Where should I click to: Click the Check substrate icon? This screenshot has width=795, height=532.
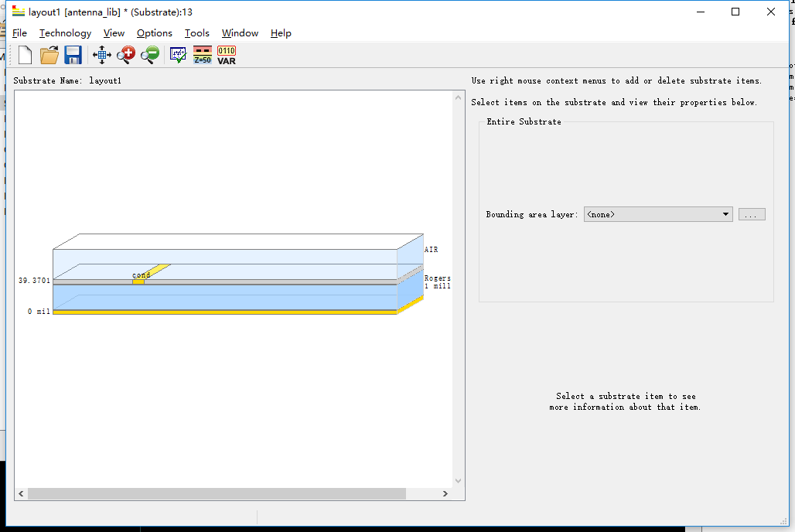pos(178,55)
